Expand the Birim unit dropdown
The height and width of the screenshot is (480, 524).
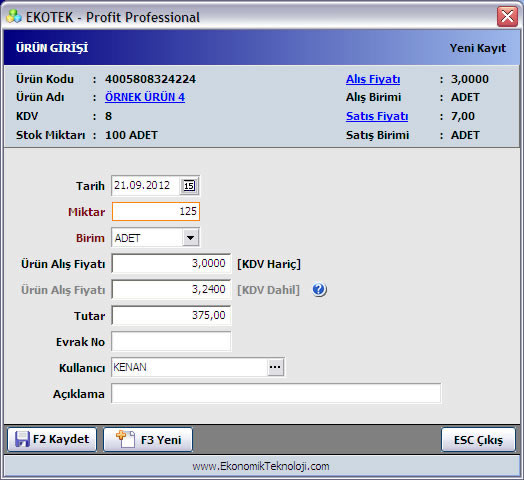[190, 238]
